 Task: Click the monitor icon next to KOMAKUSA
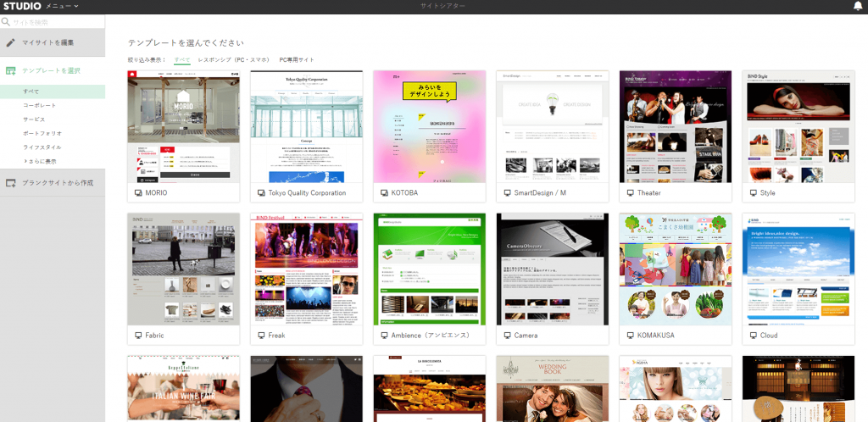coord(630,336)
